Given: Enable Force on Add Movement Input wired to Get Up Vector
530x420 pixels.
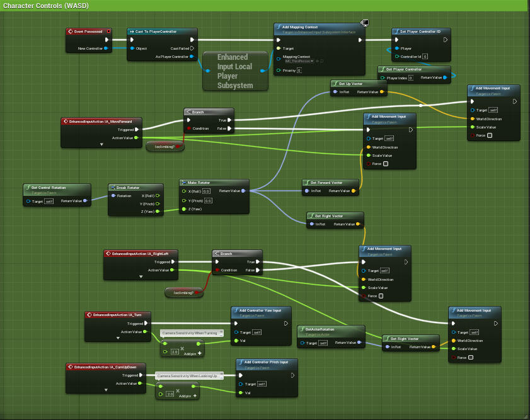Looking at the screenshot, I should pyautogui.click(x=490, y=135).
